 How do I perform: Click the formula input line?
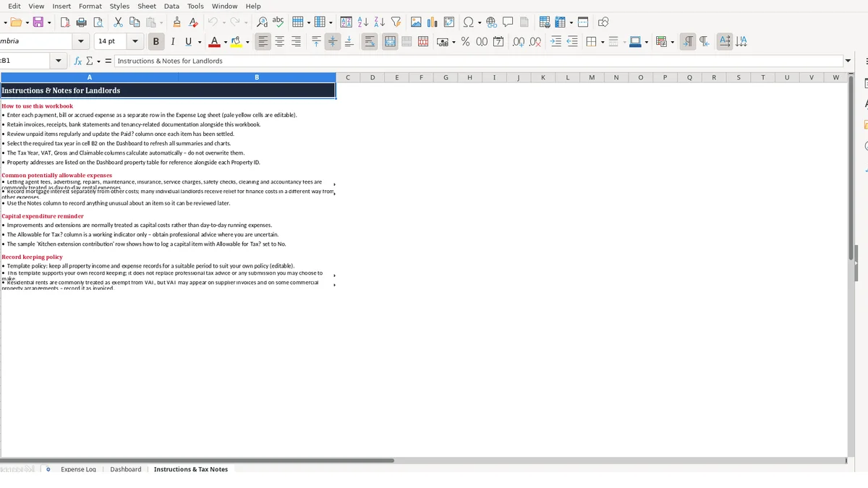pyautogui.click(x=479, y=61)
